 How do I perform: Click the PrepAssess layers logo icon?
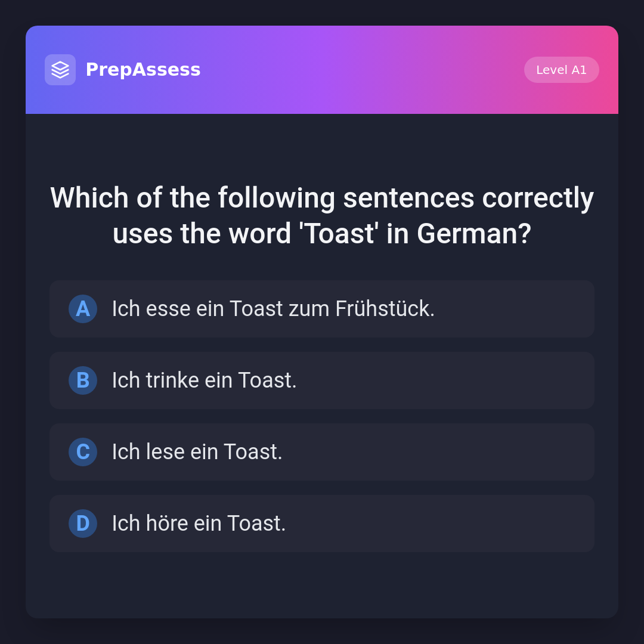(60, 70)
